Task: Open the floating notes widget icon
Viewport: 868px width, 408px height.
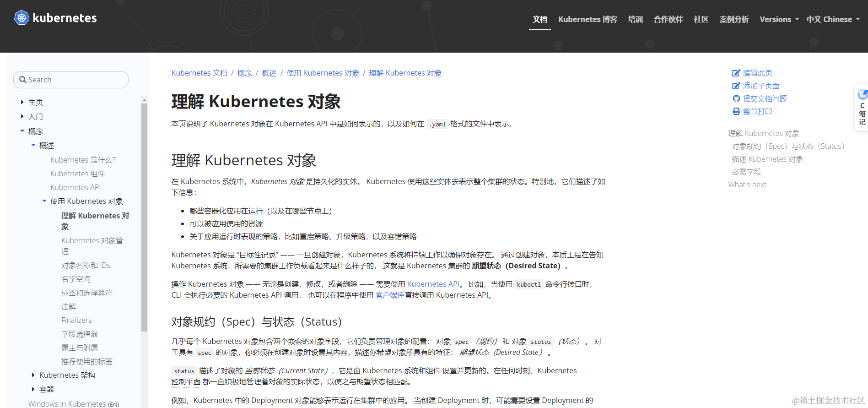Action: 863,94
